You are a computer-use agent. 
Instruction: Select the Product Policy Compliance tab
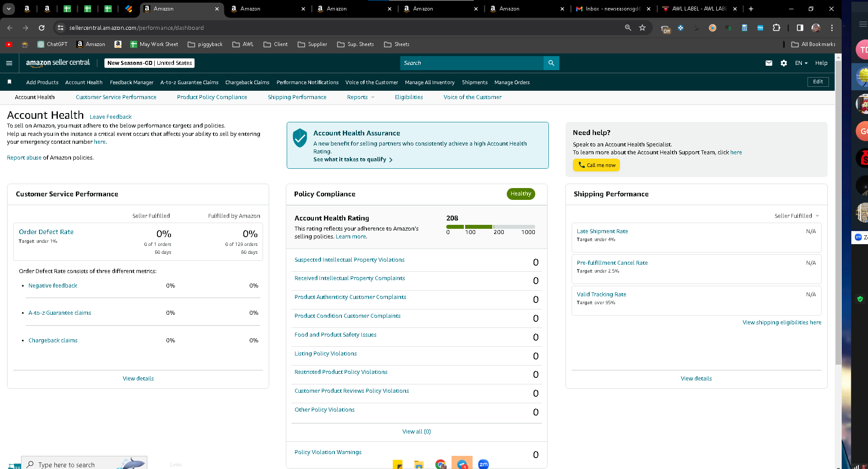[212, 97]
